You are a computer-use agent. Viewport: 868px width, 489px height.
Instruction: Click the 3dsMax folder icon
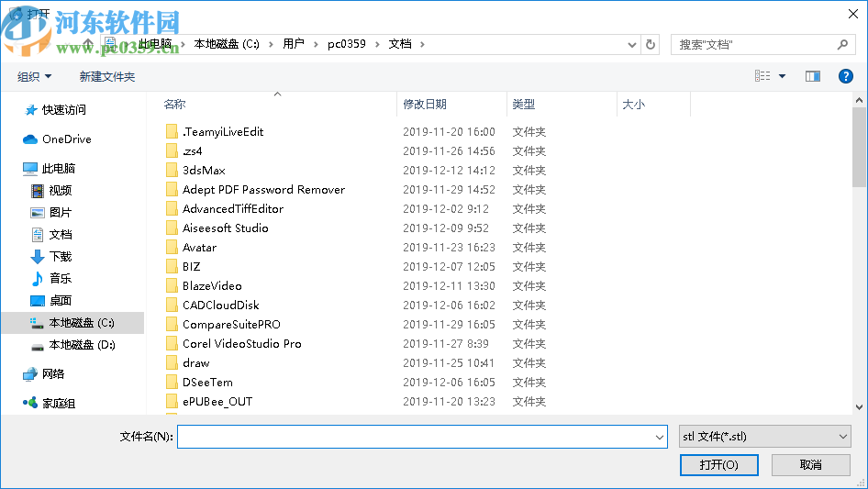tap(172, 170)
